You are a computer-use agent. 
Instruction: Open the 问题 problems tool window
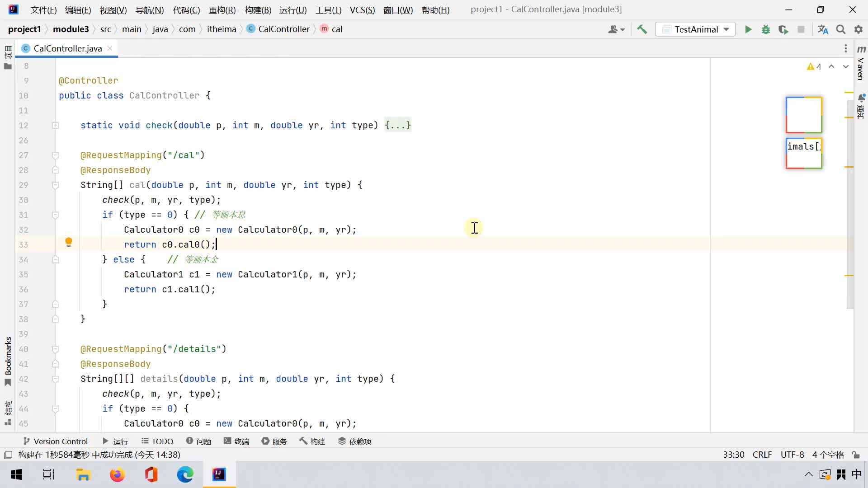pyautogui.click(x=198, y=441)
